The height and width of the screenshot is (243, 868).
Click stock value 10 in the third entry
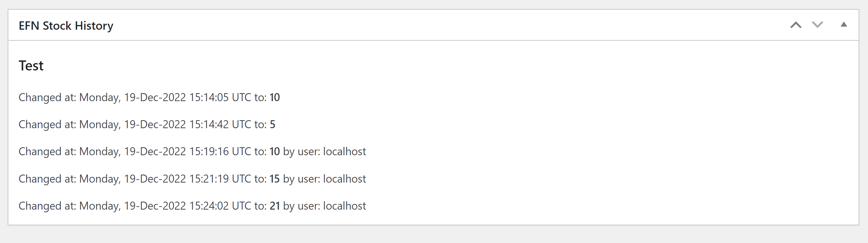pos(275,152)
